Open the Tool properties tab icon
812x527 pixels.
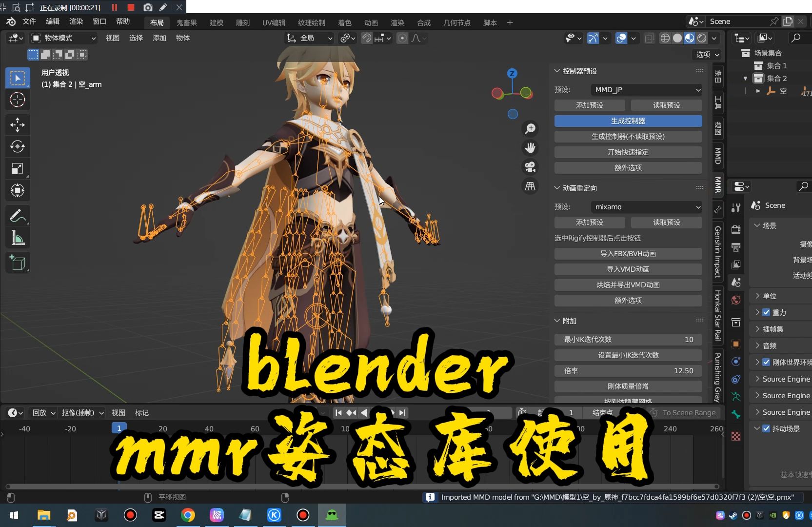coord(736,208)
